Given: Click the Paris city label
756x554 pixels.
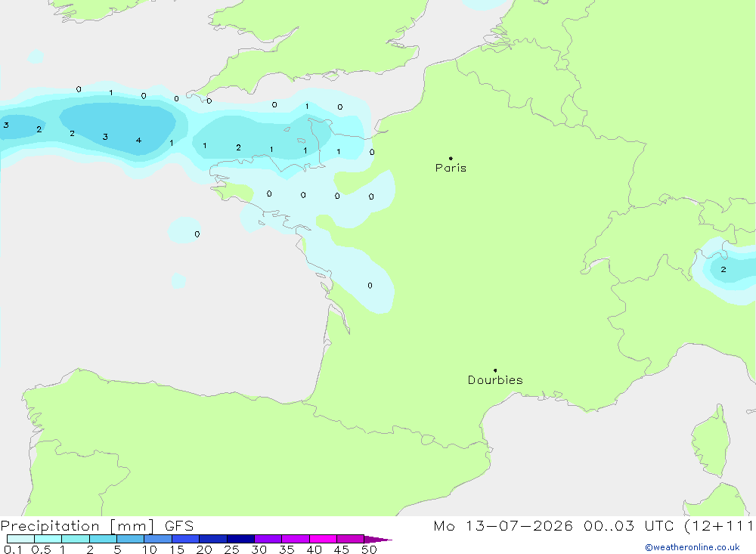Looking at the screenshot, I should [451, 168].
